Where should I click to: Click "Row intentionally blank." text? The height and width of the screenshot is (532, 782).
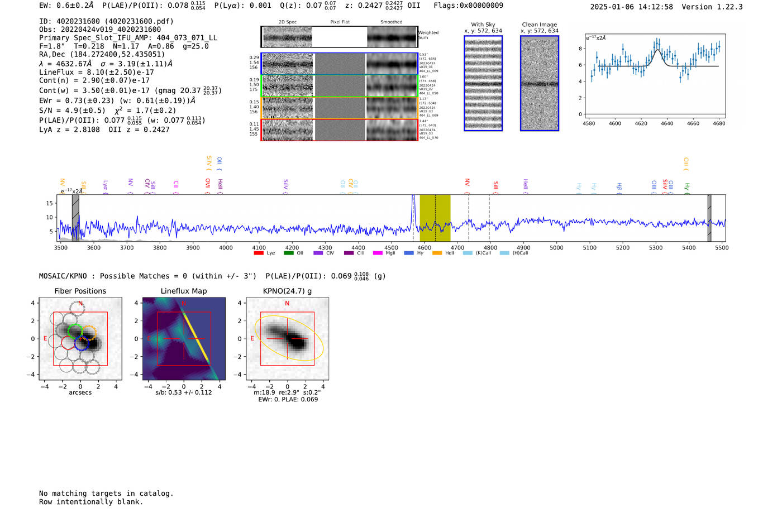tap(91, 502)
